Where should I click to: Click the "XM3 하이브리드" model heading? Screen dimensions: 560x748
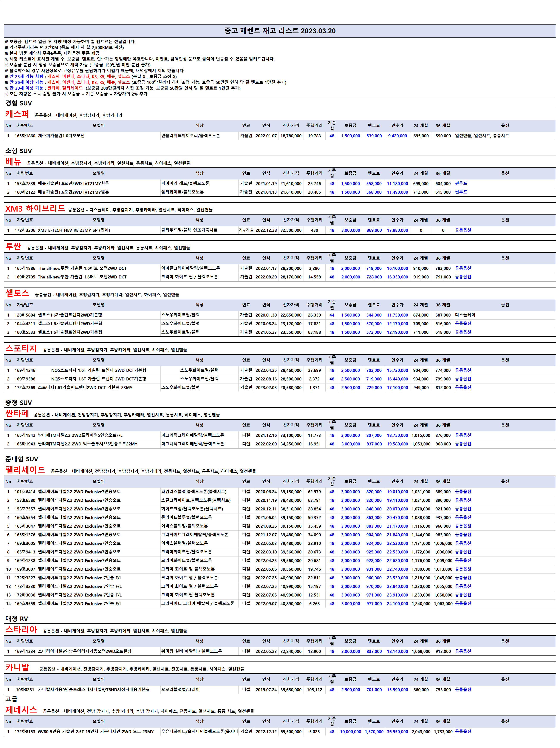pos(35,208)
